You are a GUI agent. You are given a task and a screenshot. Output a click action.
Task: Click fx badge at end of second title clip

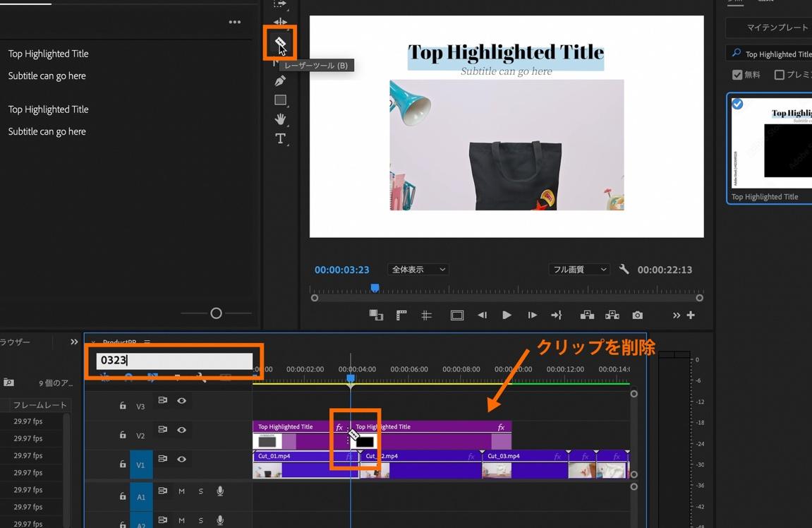coord(501,427)
